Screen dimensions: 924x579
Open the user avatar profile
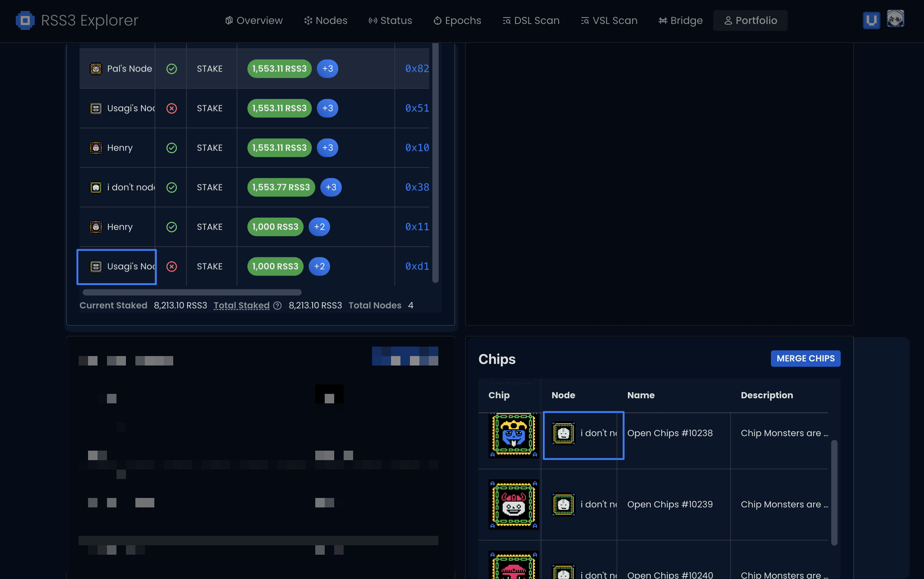895,19
